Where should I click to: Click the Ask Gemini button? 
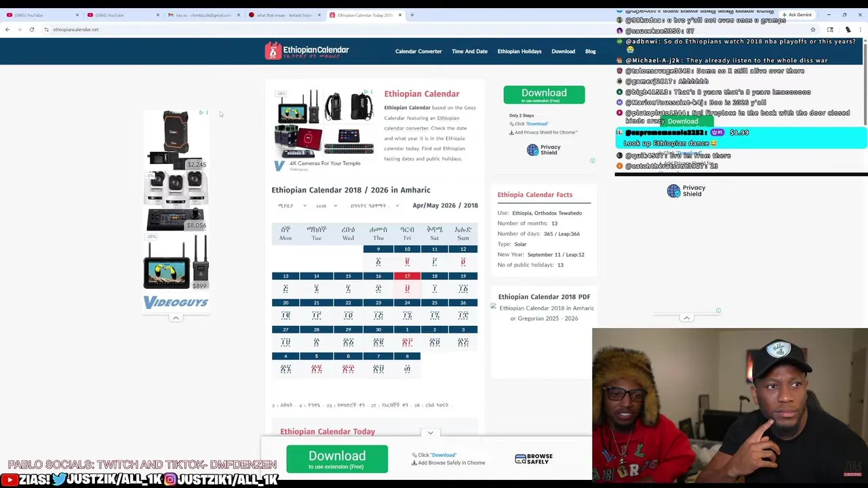[797, 15]
